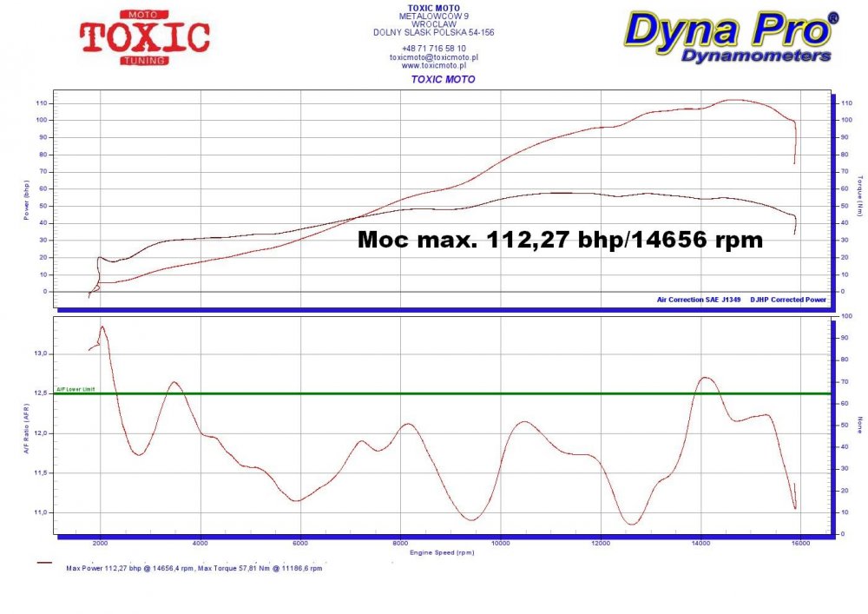This screenshot has height=614, width=868.
Task: Click the registered trademark symbol beside Dyna Pro
Action: 832,18
